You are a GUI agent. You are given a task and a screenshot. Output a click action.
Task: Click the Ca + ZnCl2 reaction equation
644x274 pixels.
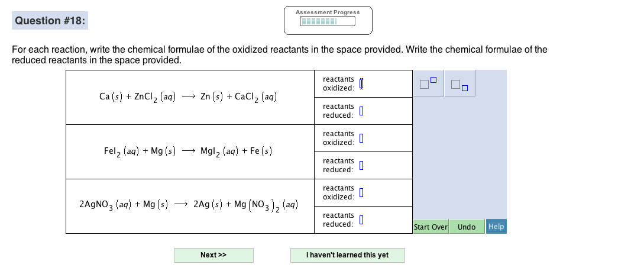[x=189, y=96]
